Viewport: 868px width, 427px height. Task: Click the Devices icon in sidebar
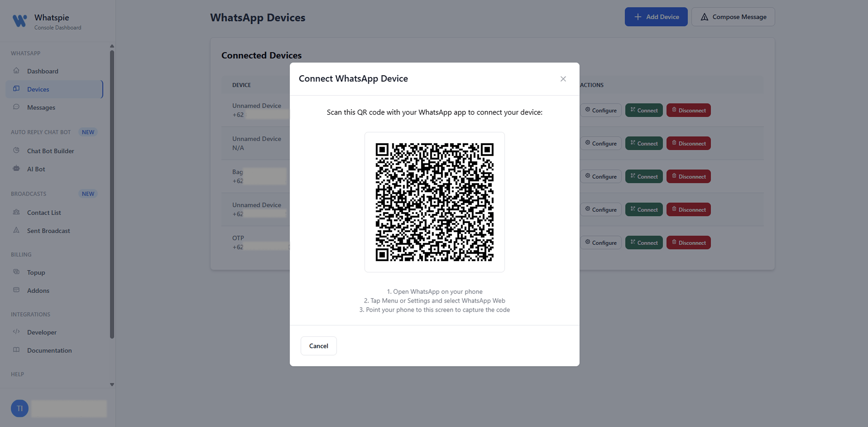[16, 89]
